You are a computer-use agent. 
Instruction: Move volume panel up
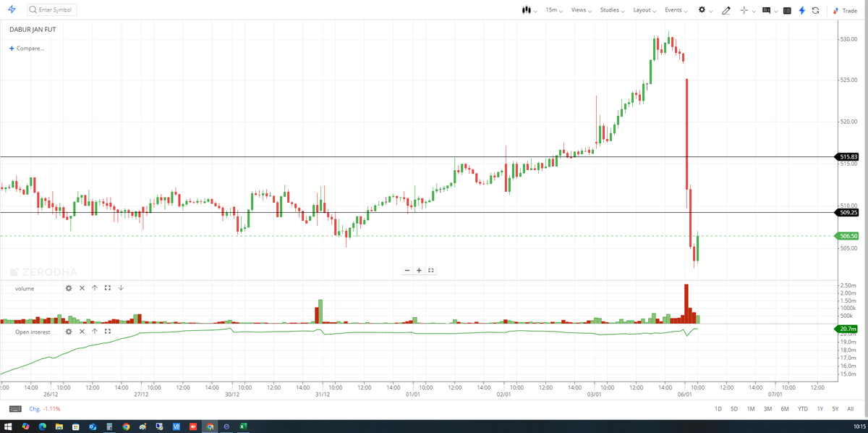tap(95, 288)
